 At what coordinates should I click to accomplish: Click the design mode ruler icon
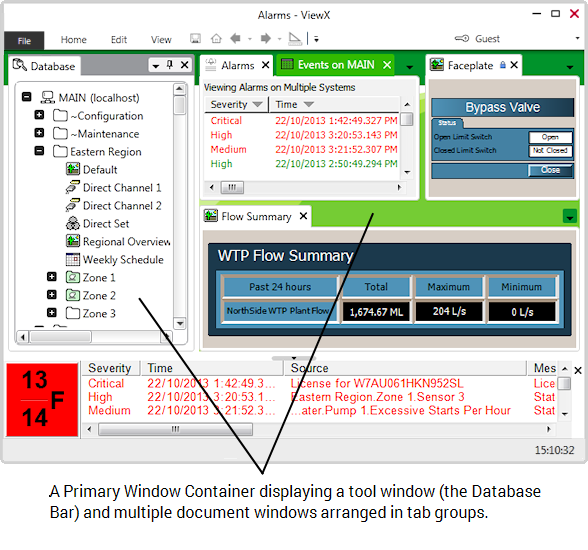click(295, 39)
